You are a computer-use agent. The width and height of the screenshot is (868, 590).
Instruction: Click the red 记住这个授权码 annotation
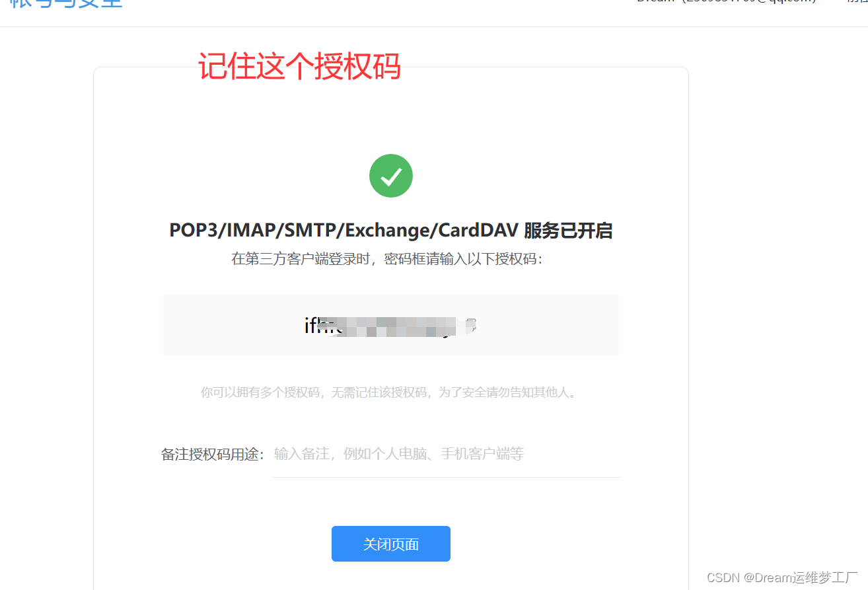(299, 67)
